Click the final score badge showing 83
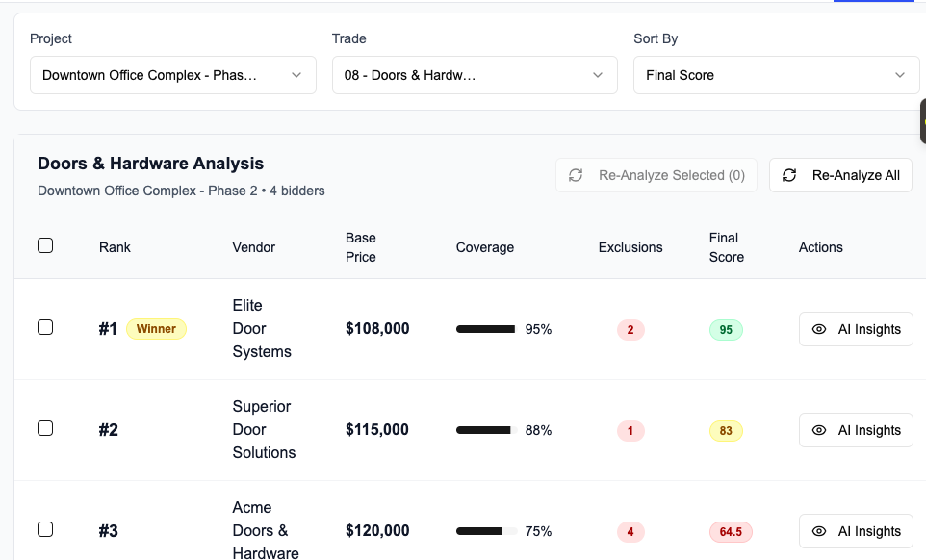 click(x=726, y=431)
